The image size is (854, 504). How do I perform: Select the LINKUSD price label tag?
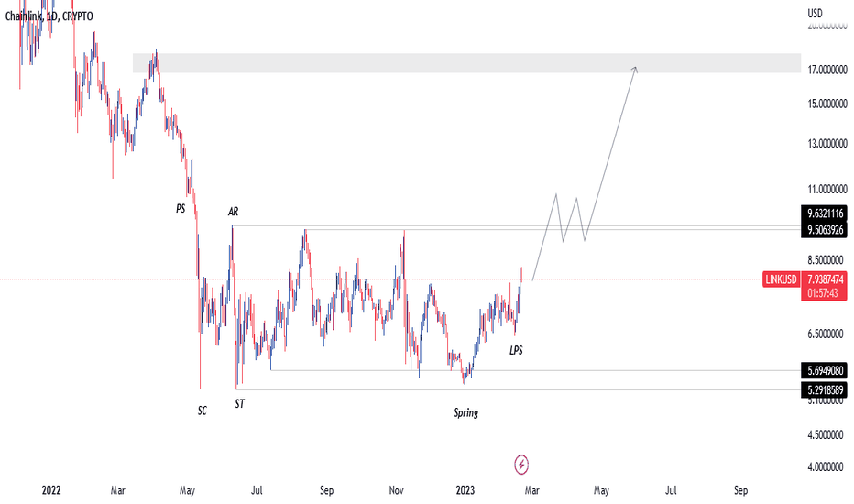(x=781, y=279)
